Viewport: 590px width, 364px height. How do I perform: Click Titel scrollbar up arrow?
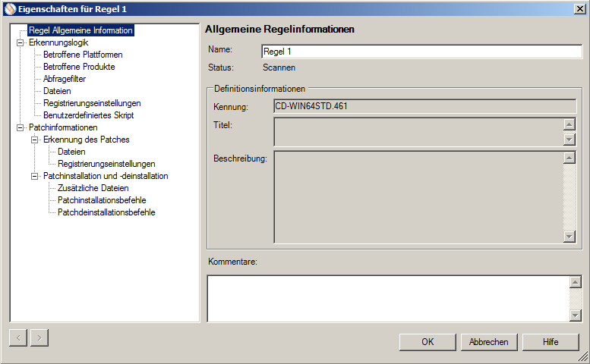pyautogui.click(x=569, y=124)
